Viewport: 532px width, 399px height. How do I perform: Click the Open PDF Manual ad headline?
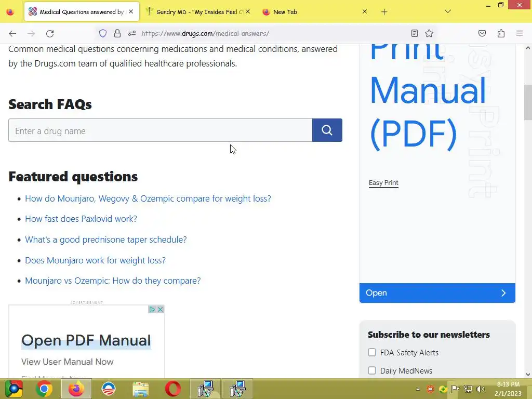click(x=86, y=340)
